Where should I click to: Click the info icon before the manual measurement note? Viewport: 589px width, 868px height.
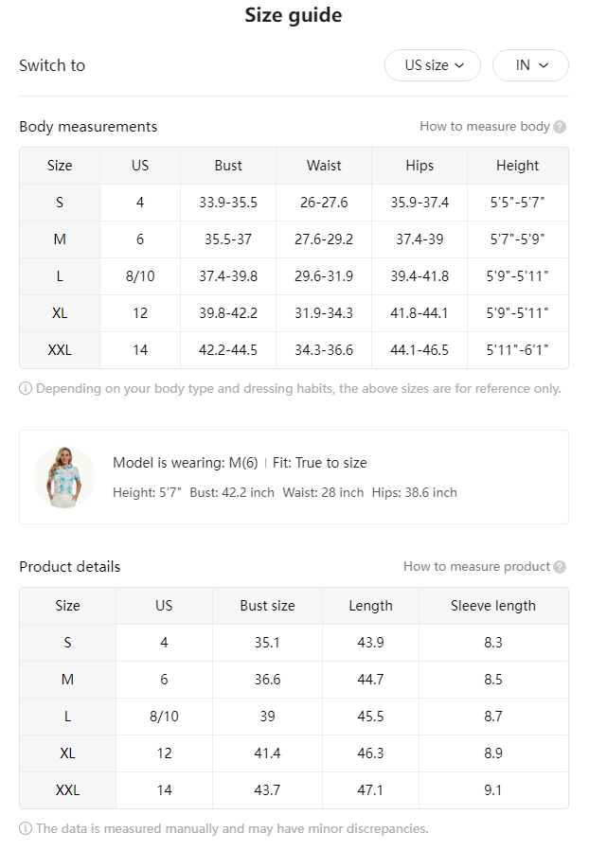(26, 828)
